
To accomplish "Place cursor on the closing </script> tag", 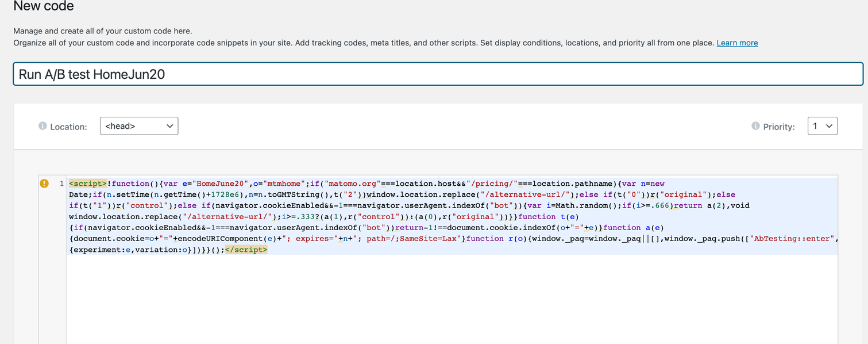I will point(246,250).
